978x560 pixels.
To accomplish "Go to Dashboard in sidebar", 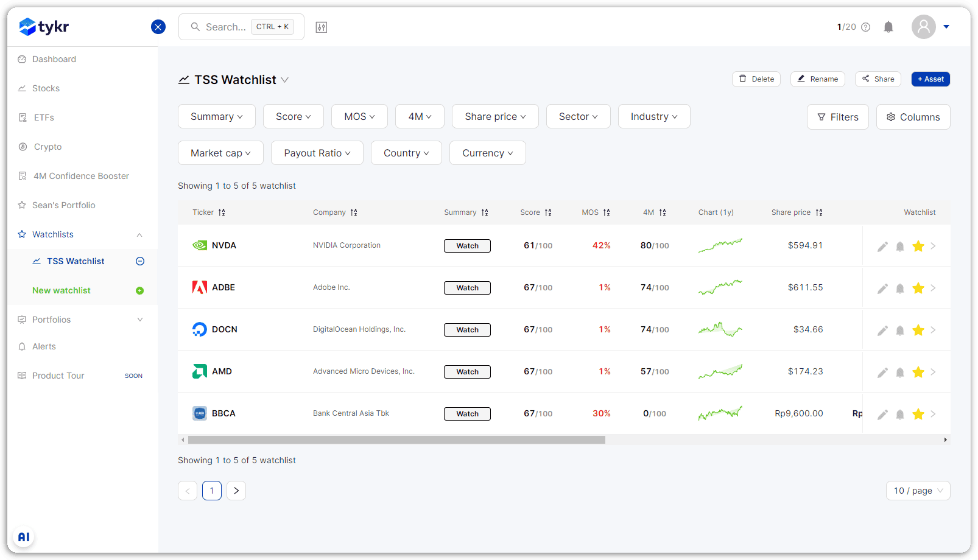I will [x=54, y=59].
